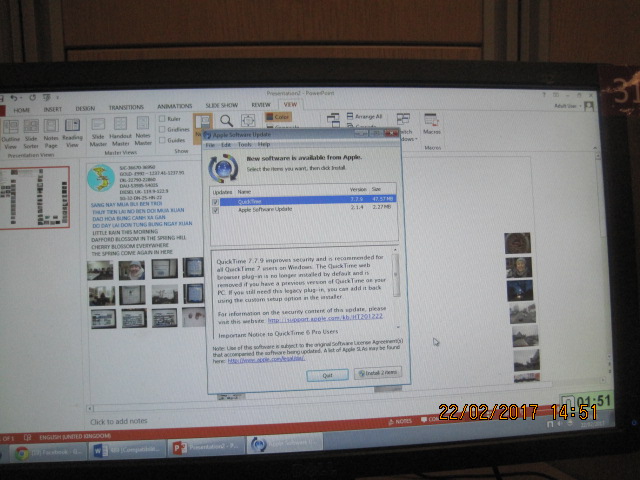Open Notes Master view
640x480 pixels.
click(x=142, y=131)
